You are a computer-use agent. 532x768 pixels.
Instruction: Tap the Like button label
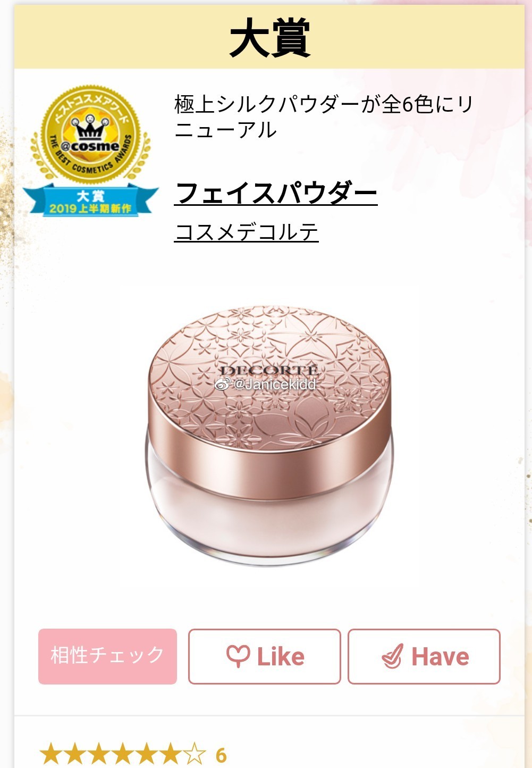click(281, 657)
